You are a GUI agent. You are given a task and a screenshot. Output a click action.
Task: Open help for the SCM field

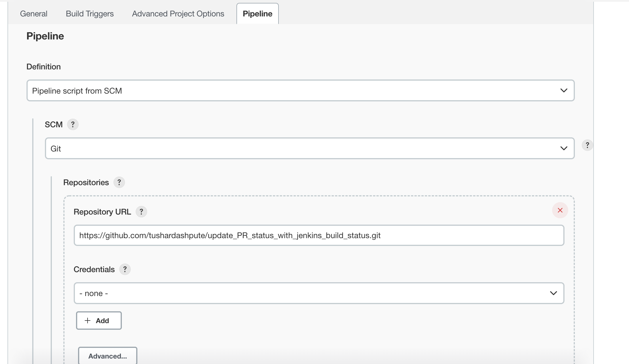pos(73,124)
